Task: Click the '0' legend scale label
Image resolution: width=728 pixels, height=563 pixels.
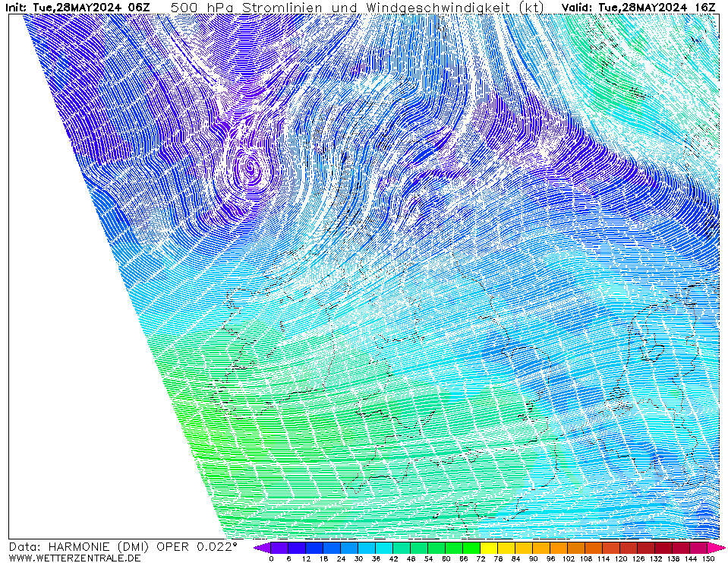Action: click(271, 558)
